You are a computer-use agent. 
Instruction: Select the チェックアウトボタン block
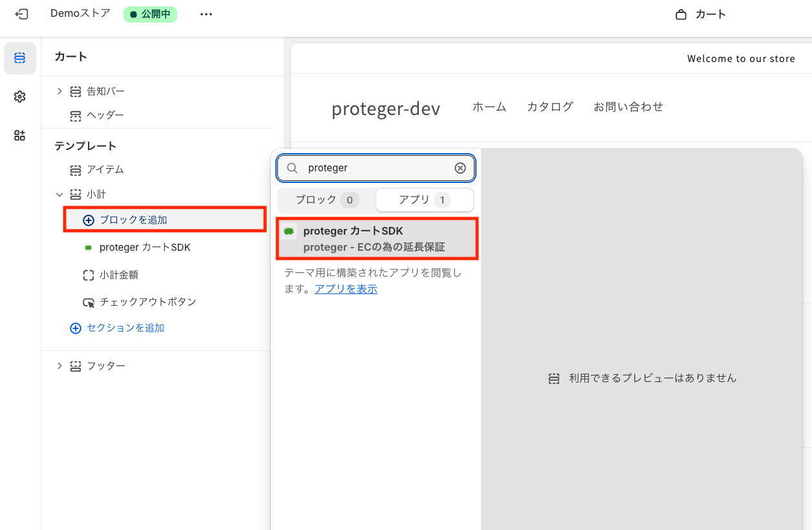click(148, 302)
